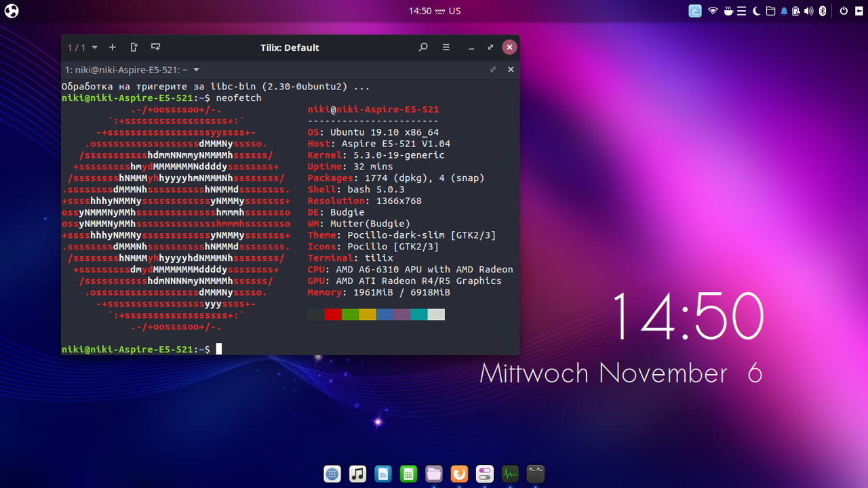Switch to the Tilix terminal icon in dock

click(x=536, y=474)
